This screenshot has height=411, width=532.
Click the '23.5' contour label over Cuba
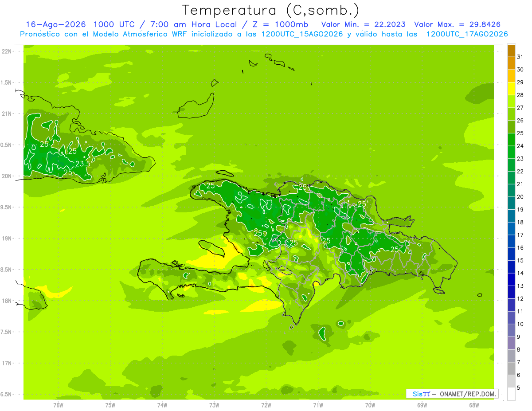pos(82,164)
